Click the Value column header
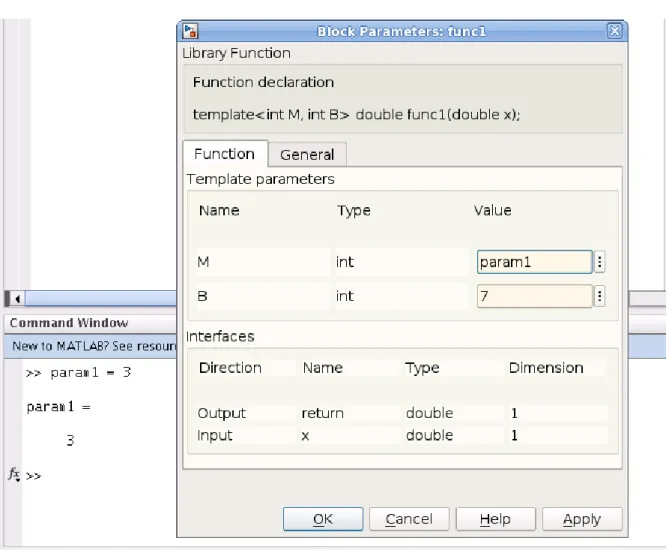This screenshot has width=669, height=553. point(492,210)
